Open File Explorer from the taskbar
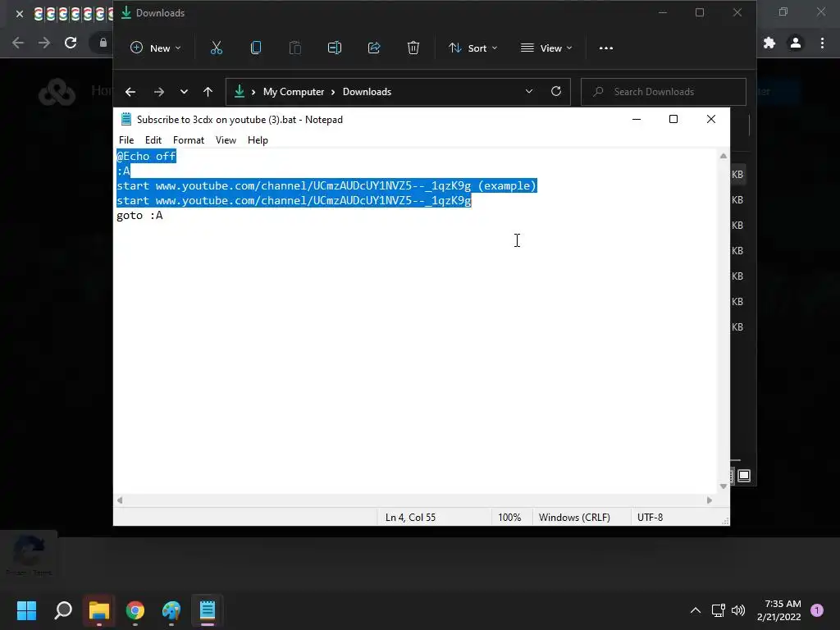Image resolution: width=840 pixels, height=630 pixels. 99,610
